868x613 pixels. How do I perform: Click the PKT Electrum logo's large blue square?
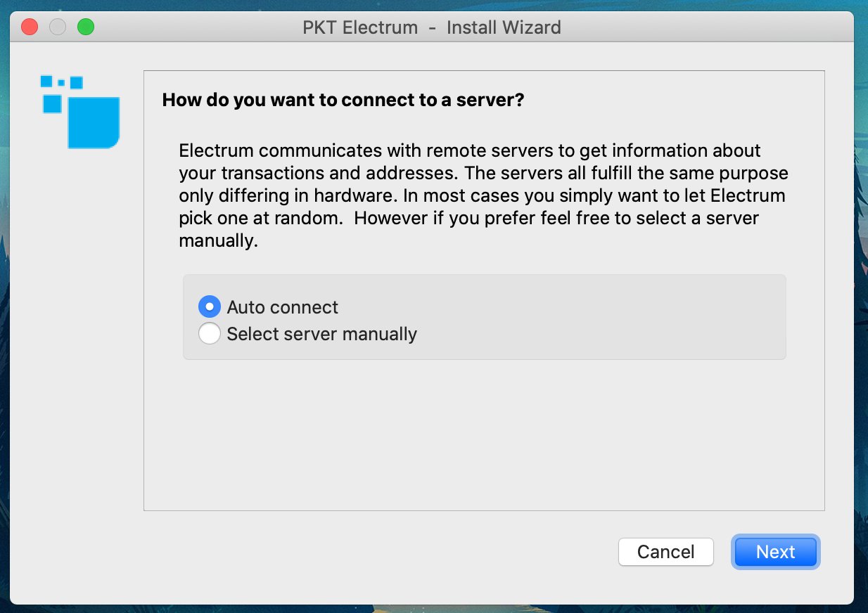tap(94, 122)
